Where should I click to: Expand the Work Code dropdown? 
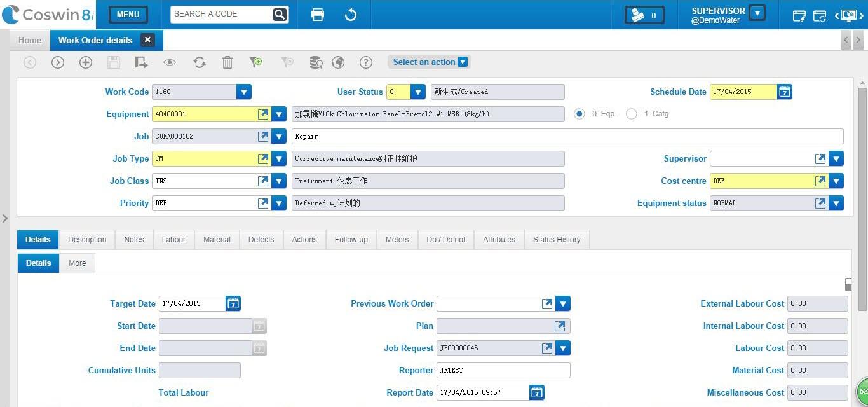[244, 92]
